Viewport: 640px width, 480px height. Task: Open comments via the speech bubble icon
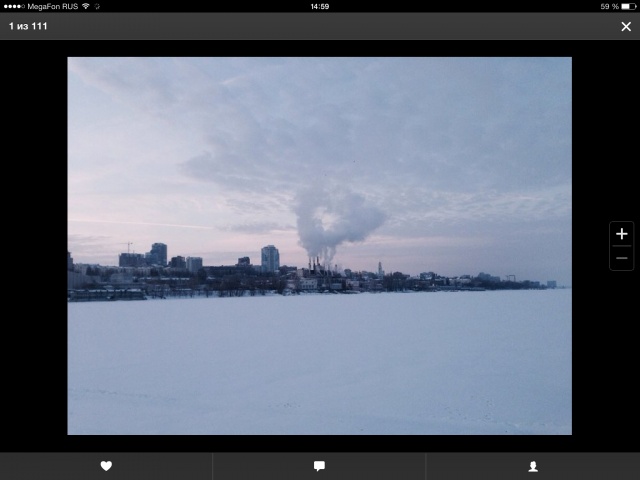[319, 466]
